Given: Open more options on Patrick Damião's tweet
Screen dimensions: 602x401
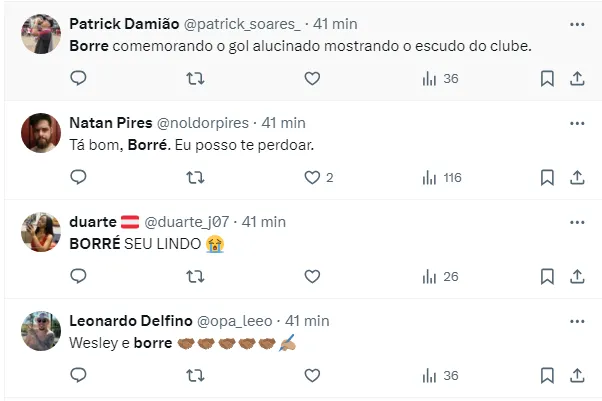Looking at the screenshot, I should click(x=577, y=24).
